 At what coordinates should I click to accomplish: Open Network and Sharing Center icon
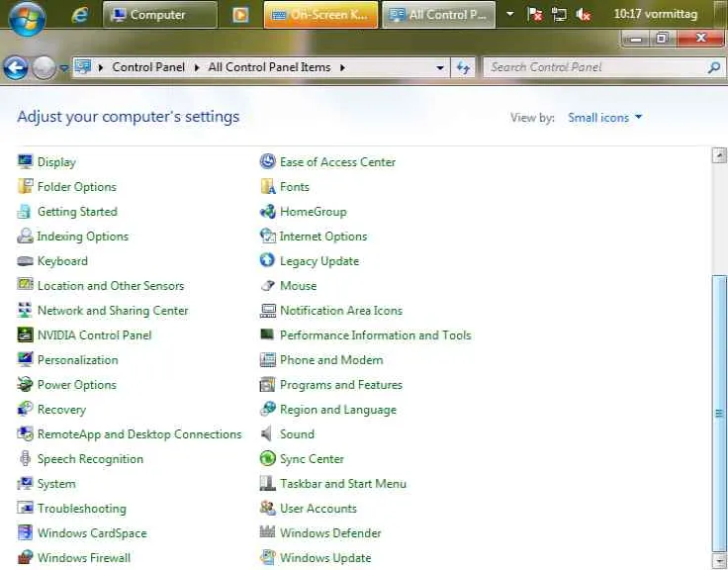click(x=25, y=310)
